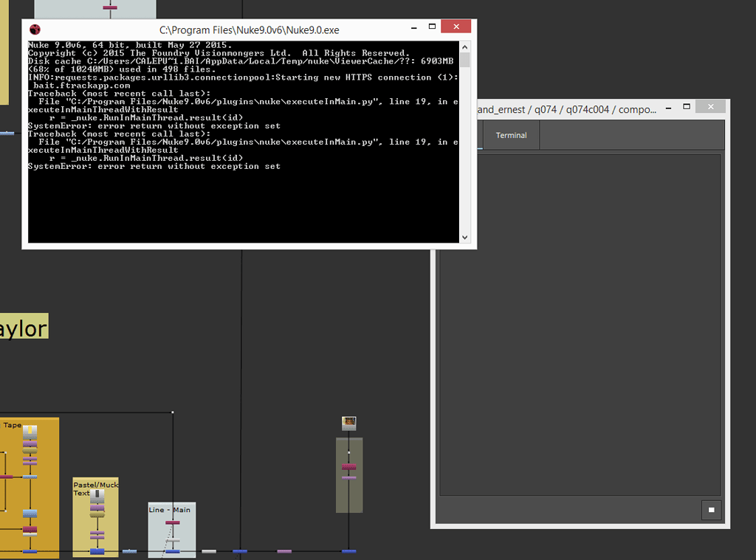
Task: Select the magenta node in the Line - Main backdrop
Action: tap(172, 522)
